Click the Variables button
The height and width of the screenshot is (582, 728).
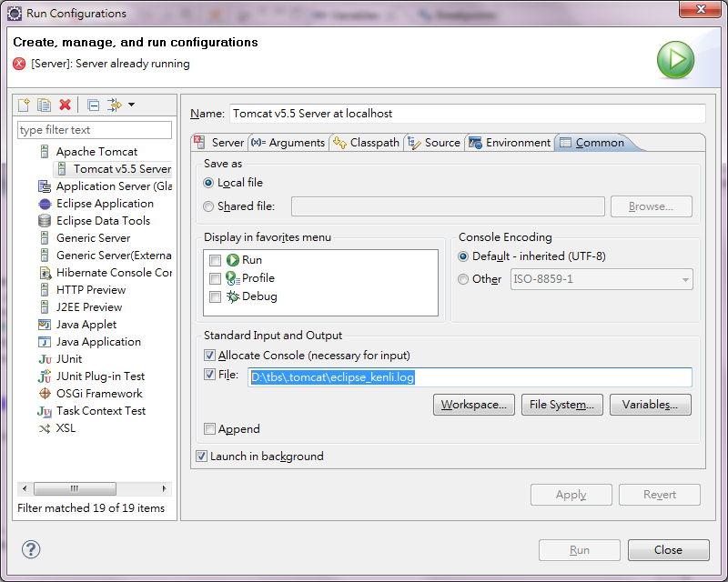(x=650, y=405)
